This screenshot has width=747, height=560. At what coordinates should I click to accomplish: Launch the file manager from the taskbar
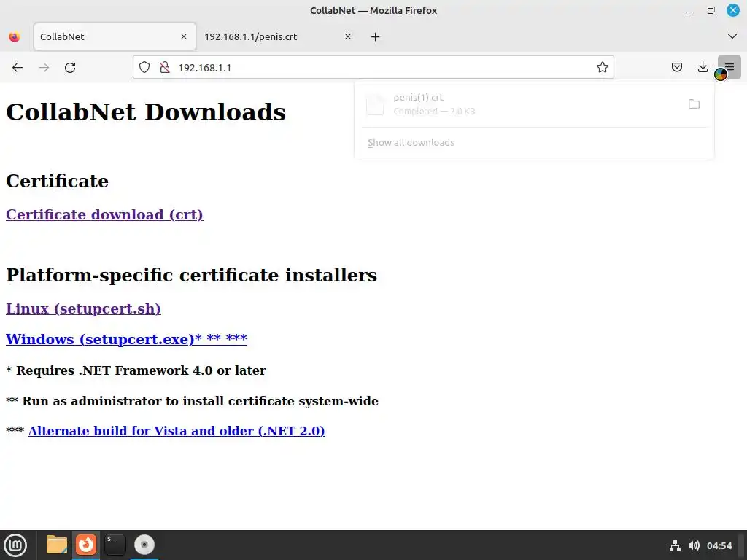pyautogui.click(x=57, y=545)
